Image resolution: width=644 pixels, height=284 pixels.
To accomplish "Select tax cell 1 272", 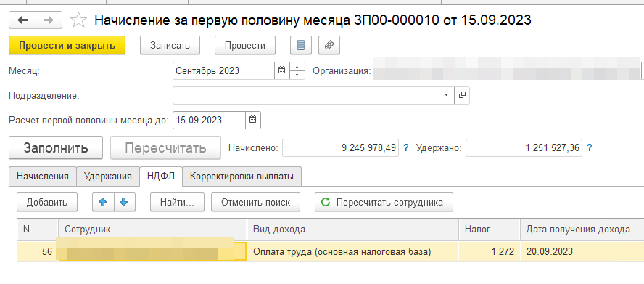I will tap(490, 251).
